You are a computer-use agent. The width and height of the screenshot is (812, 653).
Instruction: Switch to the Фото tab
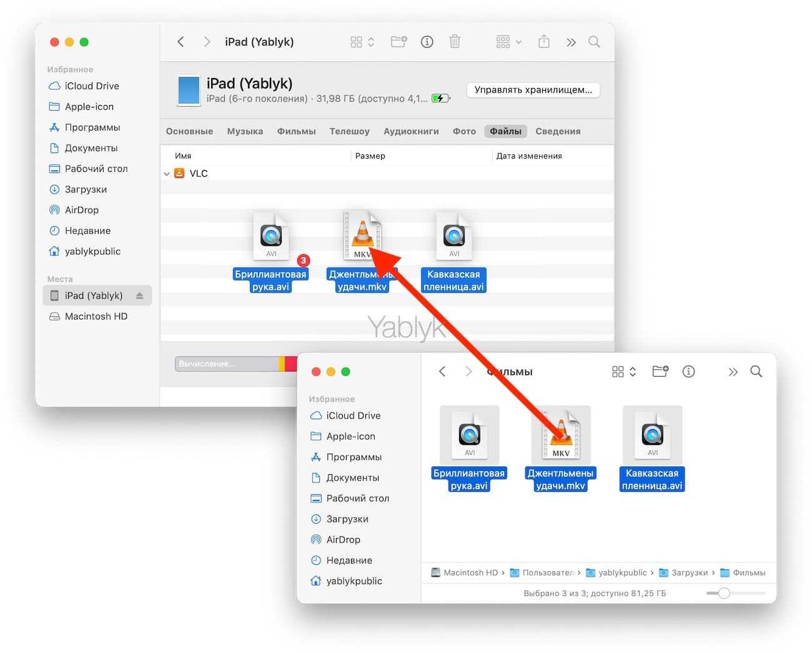coord(464,131)
